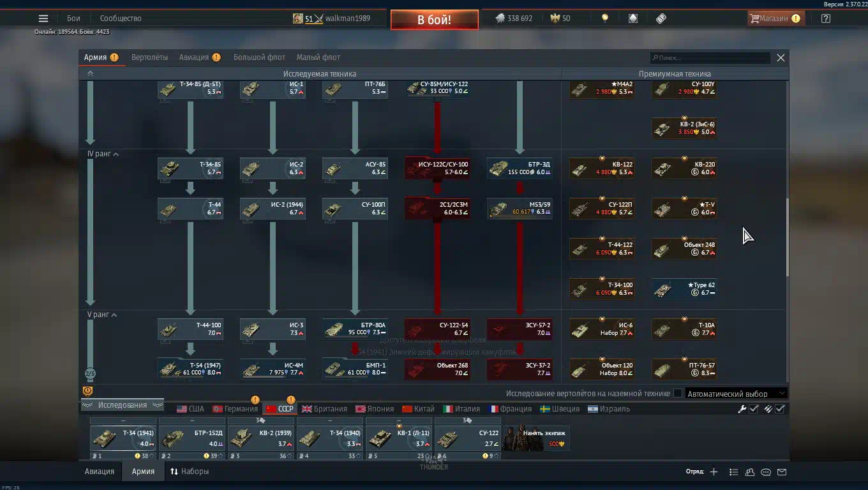Open the walkman1989 player profile avatar
The width and height of the screenshot is (868, 490).
[x=298, y=19]
